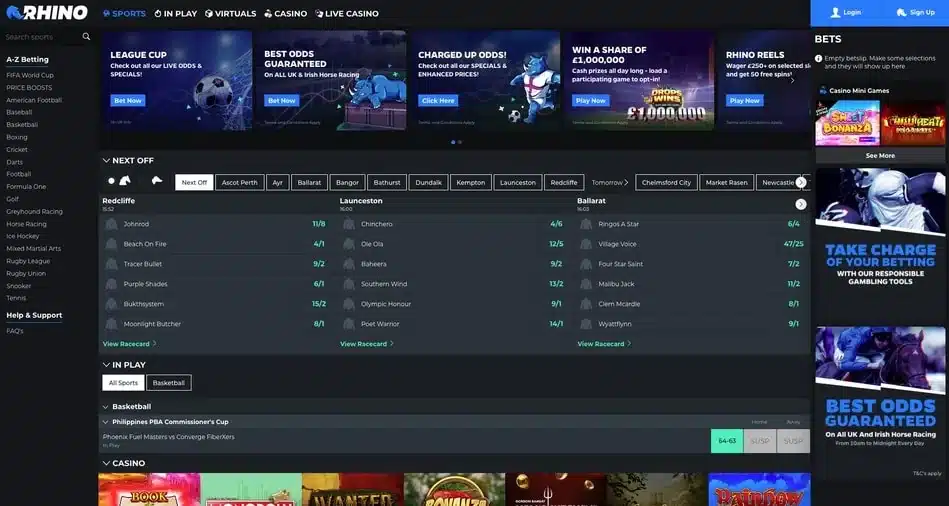
Task: Click Bet Now on League Cup banner
Action: click(x=128, y=100)
